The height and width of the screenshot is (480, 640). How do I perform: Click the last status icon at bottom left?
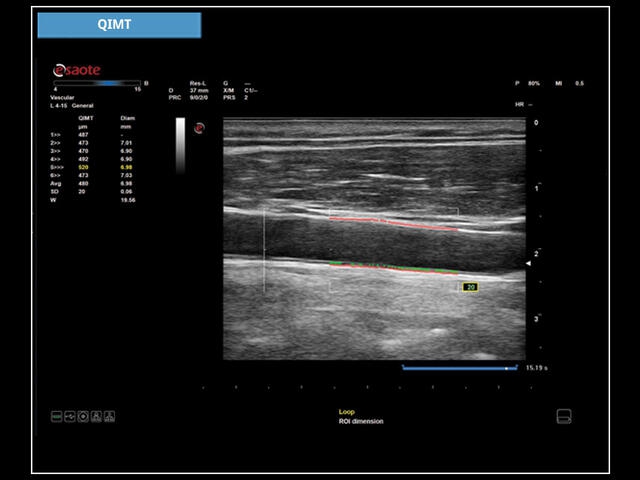click(x=111, y=416)
